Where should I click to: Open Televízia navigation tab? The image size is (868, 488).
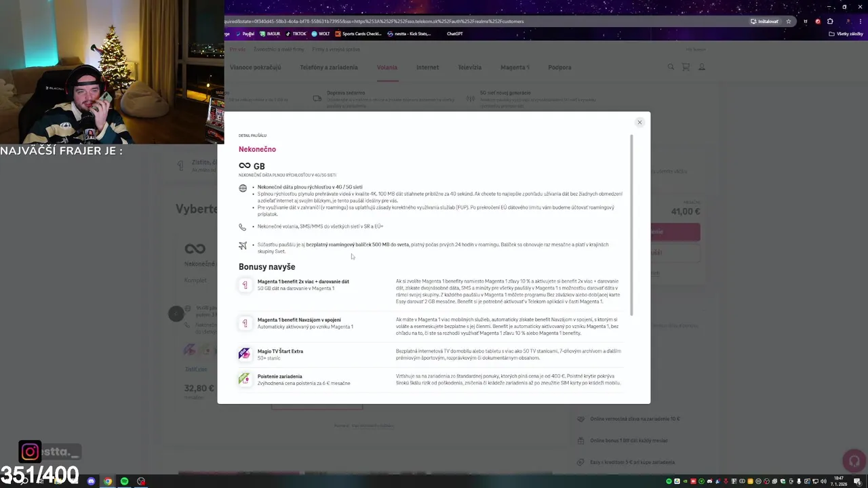tap(469, 68)
